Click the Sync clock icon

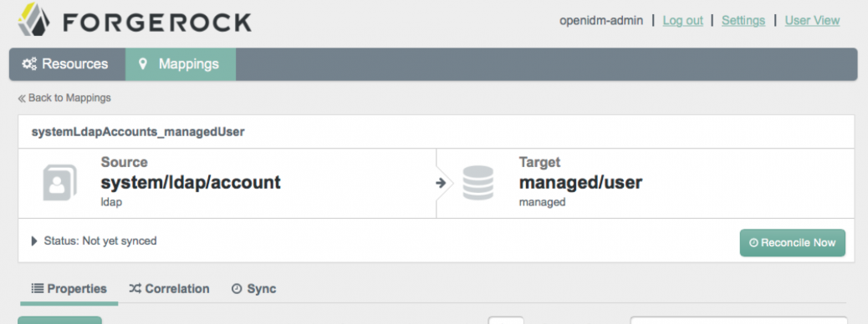(237, 289)
